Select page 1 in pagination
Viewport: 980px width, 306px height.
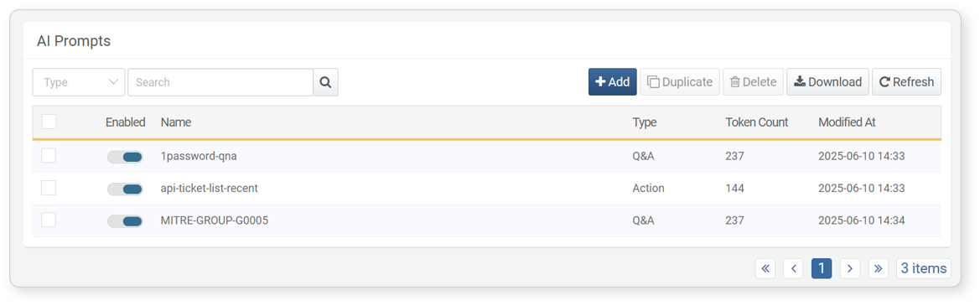click(822, 268)
